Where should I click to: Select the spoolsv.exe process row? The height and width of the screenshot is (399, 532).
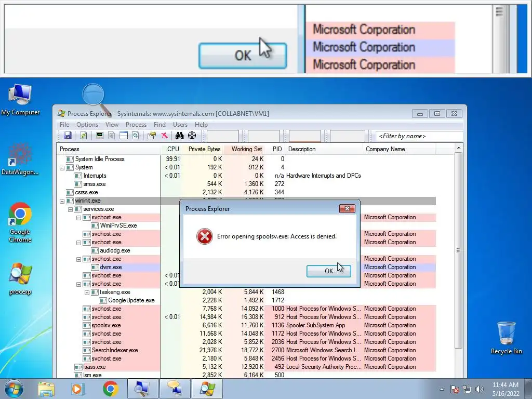pos(247,325)
